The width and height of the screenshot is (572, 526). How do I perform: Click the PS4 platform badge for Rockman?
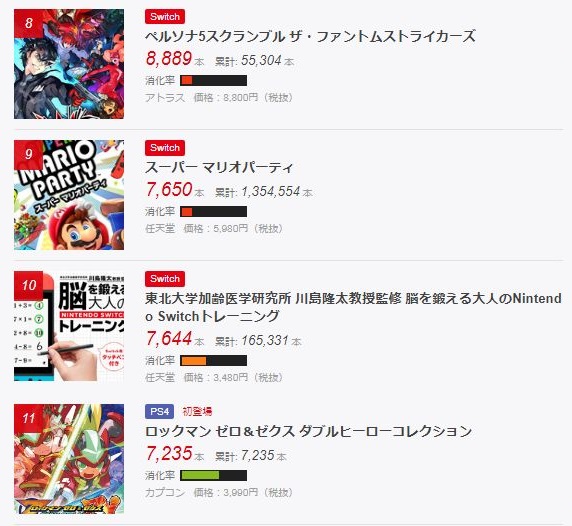pos(159,411)
